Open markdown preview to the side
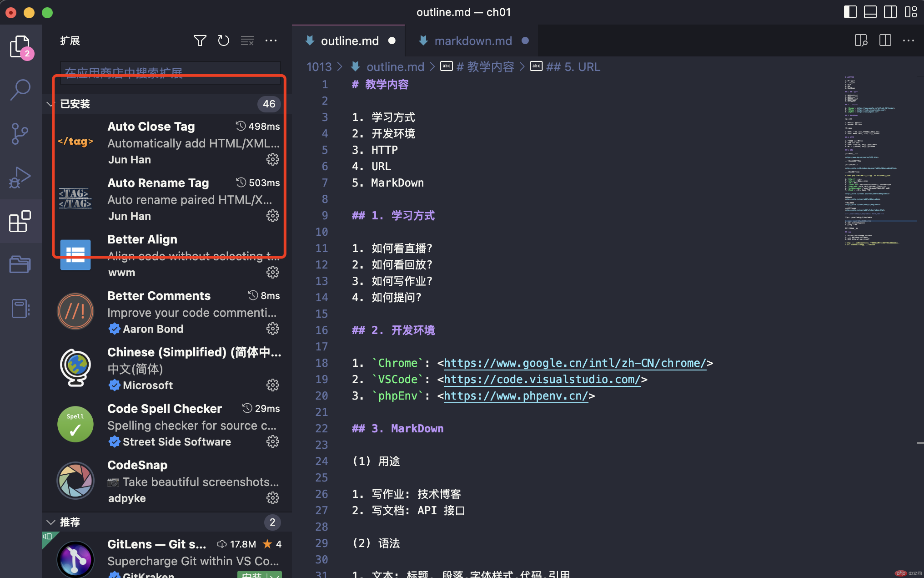This screenshot has height=578, width=924. 861,41
